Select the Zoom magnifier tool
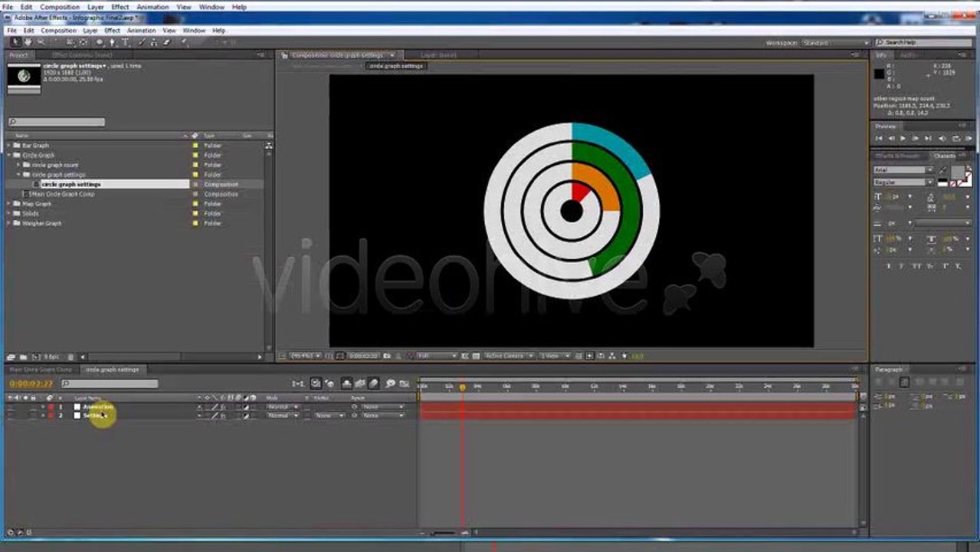 tap(41, 42)
